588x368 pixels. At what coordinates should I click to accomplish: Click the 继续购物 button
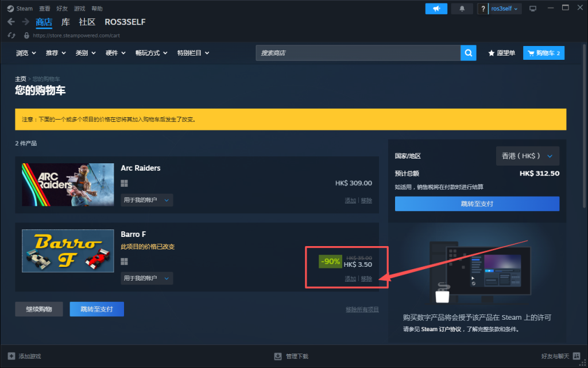(39, 309)
